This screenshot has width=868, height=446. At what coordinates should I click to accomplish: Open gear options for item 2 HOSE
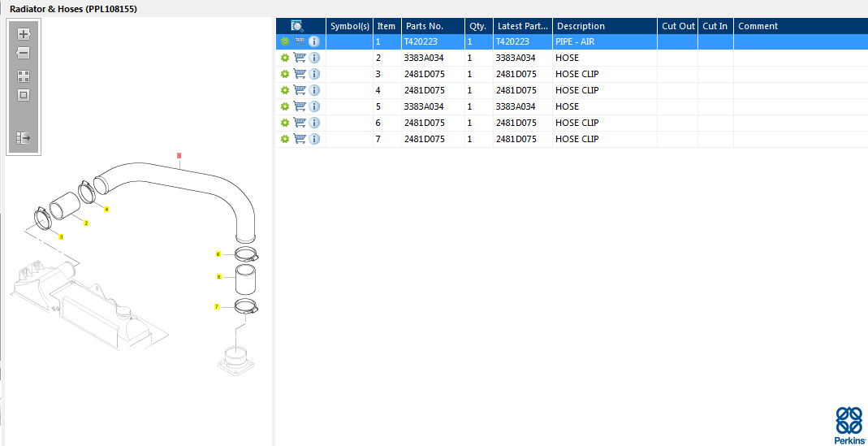coord(284,58)
